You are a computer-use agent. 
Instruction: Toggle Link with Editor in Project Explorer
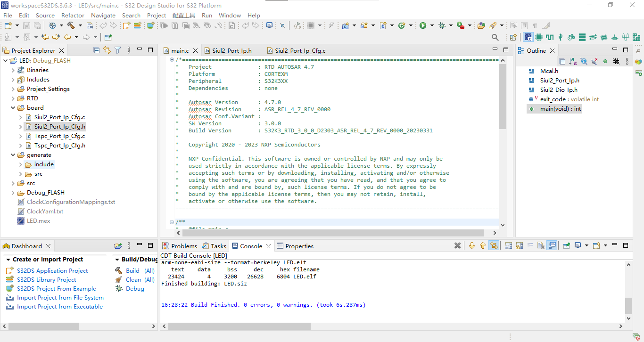[x=107, y=50]
